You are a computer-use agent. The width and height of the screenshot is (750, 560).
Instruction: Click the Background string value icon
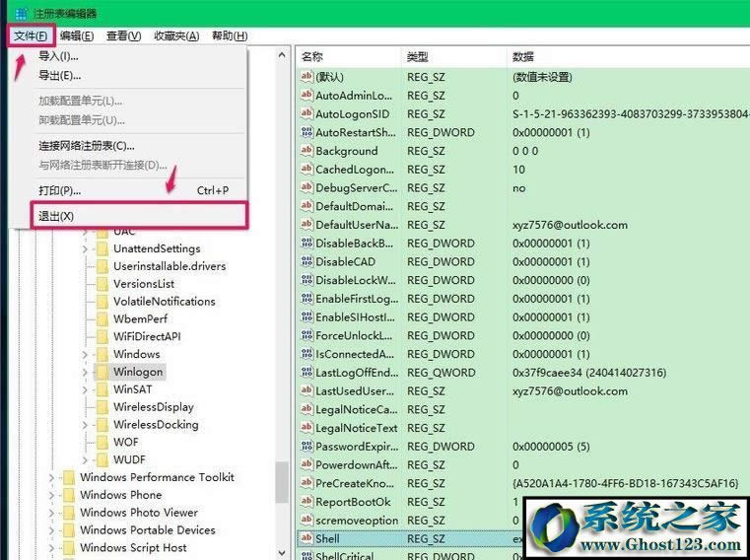point(307,150)
